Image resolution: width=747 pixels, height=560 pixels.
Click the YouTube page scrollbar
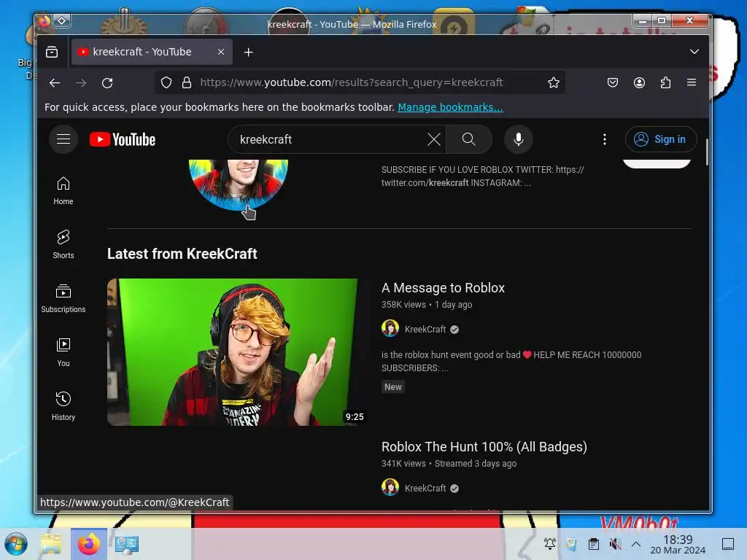tap(706, 152)
